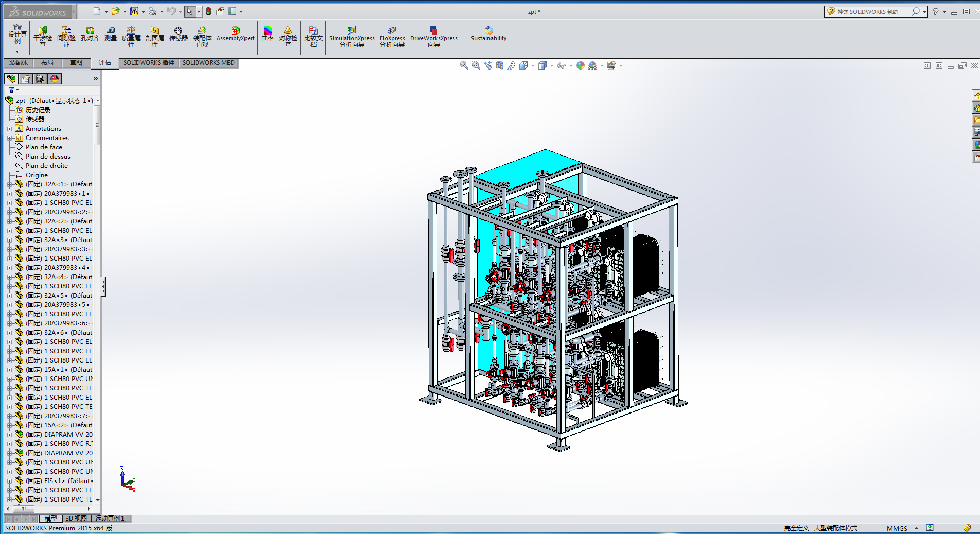980x534 pixels.
Task: Open the Interference Detection (干涉检查) tool
Action: coord(43,37)
